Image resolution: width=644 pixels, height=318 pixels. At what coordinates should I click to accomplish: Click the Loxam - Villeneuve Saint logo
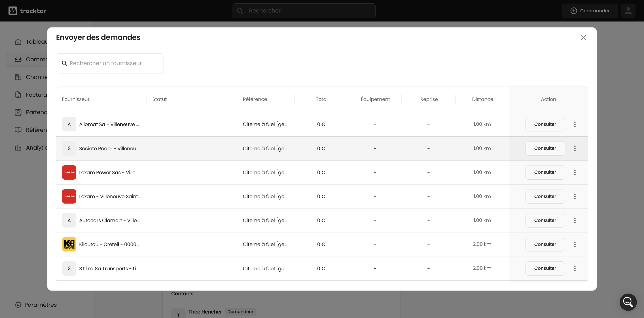click(x=69, y=196)
